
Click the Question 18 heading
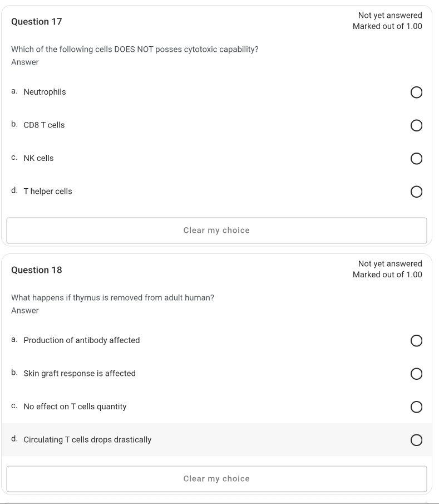tap(37, 270)
